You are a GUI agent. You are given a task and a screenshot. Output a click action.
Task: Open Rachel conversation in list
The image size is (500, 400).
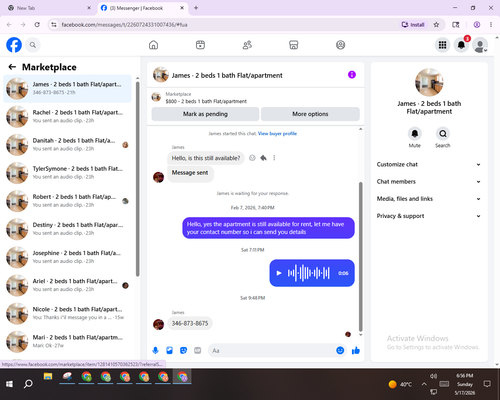[x=67, y=117]
